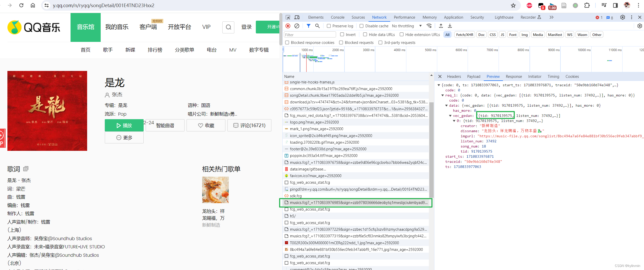Open network panel settings gear
Screen dimensions: 644x270
click(x=640, y=26)
